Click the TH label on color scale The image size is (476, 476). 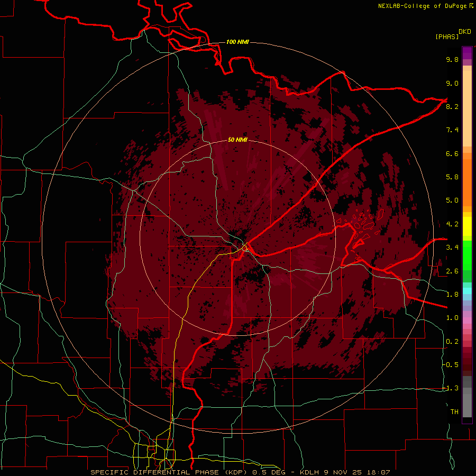pos(454,412)
